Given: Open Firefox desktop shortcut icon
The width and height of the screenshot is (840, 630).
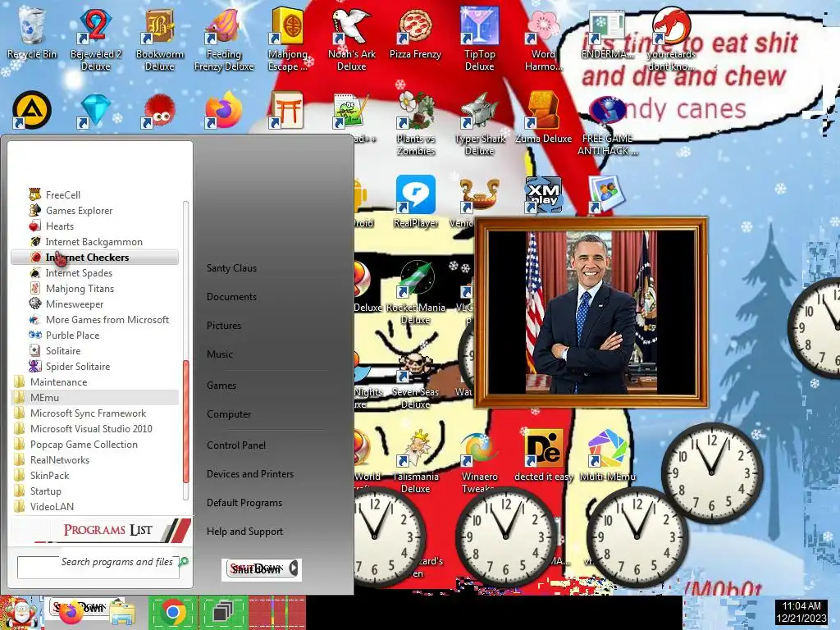Looking at the screenshot, I should pos(223,110).
